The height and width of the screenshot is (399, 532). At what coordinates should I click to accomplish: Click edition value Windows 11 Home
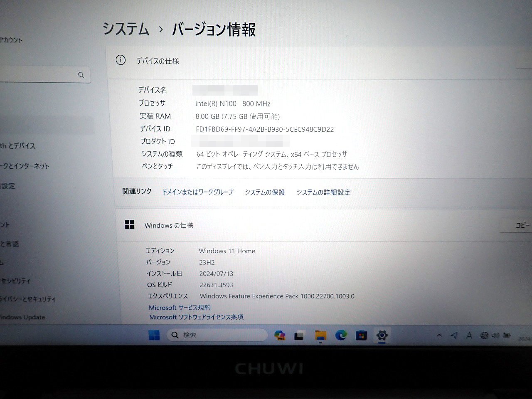(x=227, y=251)
